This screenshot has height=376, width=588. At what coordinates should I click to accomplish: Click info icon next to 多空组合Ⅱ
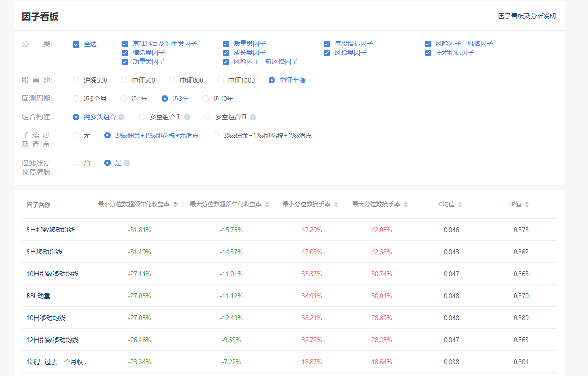click(253, 117)
